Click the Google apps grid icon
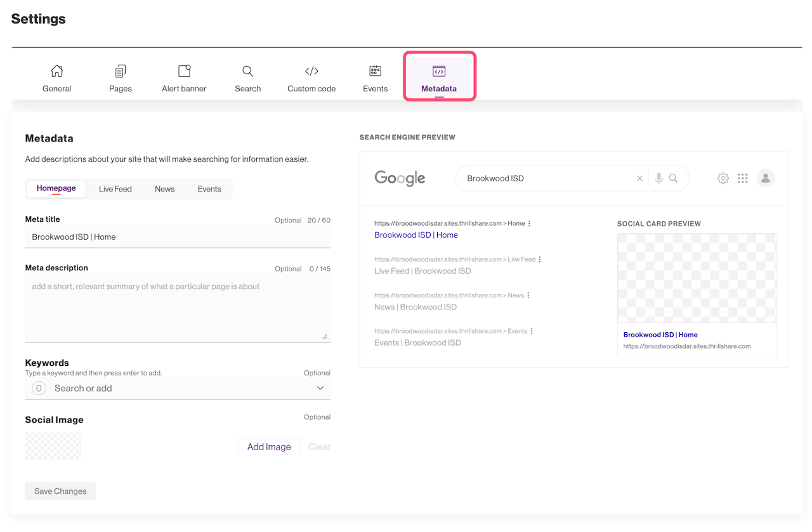The width and height of the screenshot is (812, 532). 743,178
